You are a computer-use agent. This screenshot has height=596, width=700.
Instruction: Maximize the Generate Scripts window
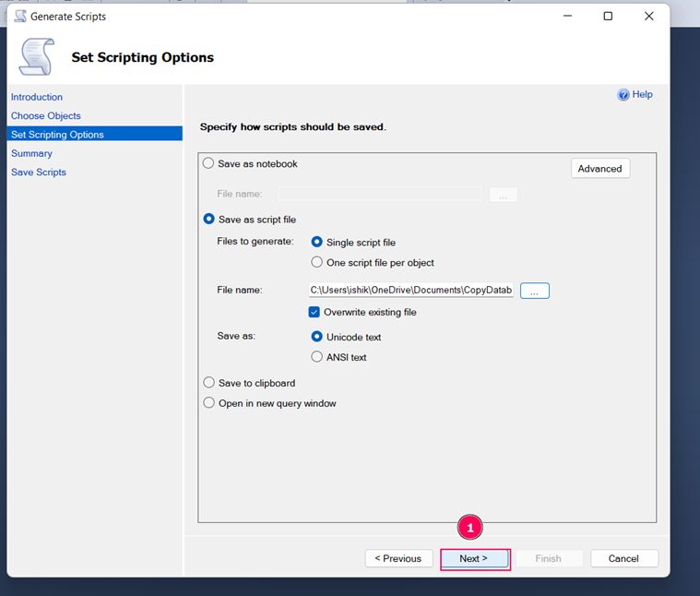click(608, 17)
